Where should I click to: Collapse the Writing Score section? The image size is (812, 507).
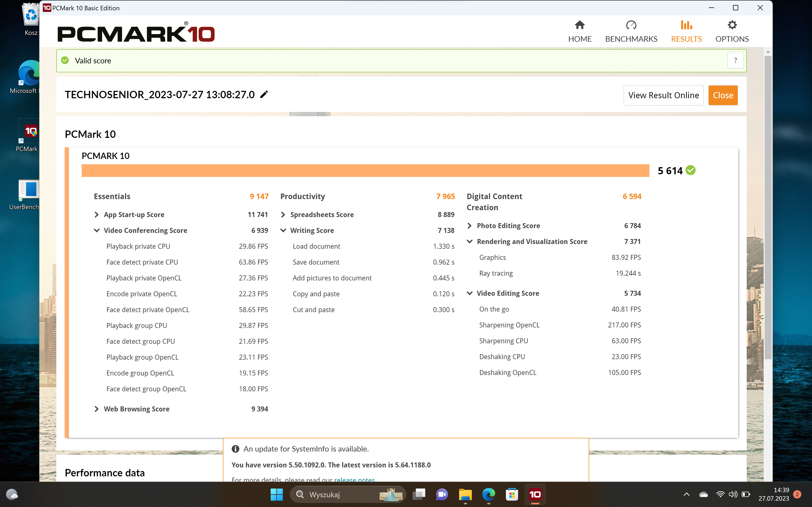283,230
